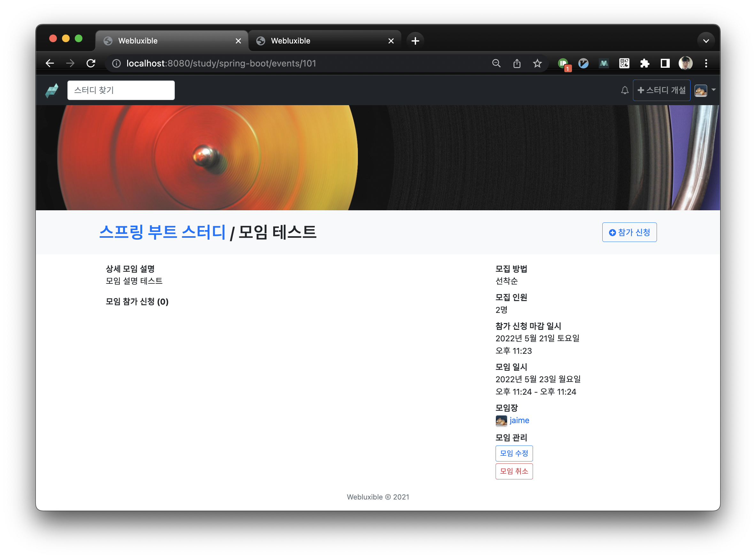Click the share page icon in address bar
Viewport: 756px width, 558px height.
coord(517,63)
